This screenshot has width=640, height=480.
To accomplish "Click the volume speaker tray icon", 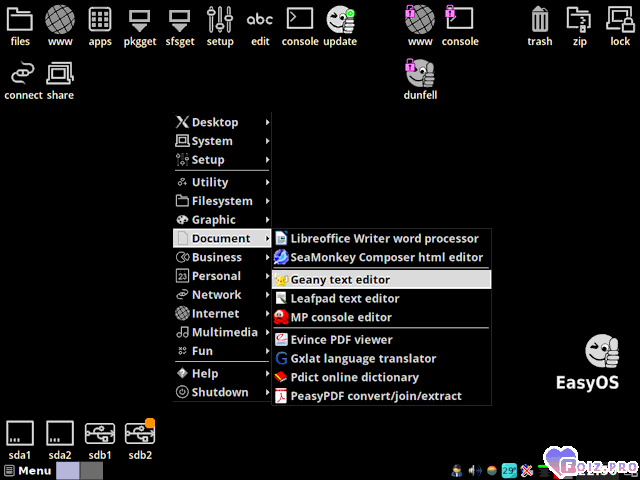I will pyautogui.click(x=474, y=471).
